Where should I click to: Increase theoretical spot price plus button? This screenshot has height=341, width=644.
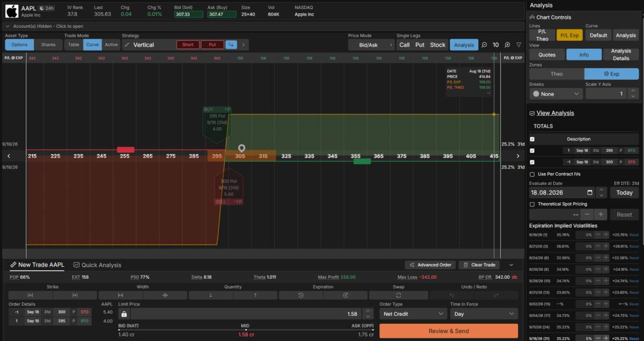[601, 214]
